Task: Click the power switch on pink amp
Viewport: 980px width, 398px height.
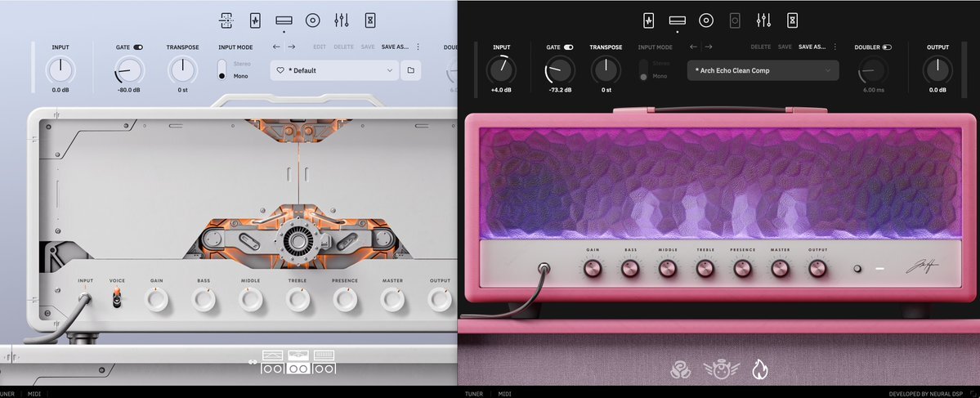Action: click(x=857, y=269)
